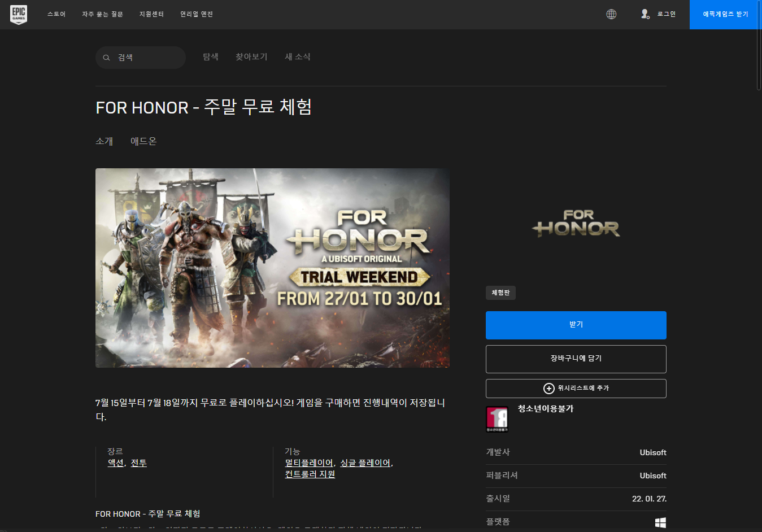Open the 컨트롤러 지원 feature link
Screen dimensions: 762x532
(310, 474)
